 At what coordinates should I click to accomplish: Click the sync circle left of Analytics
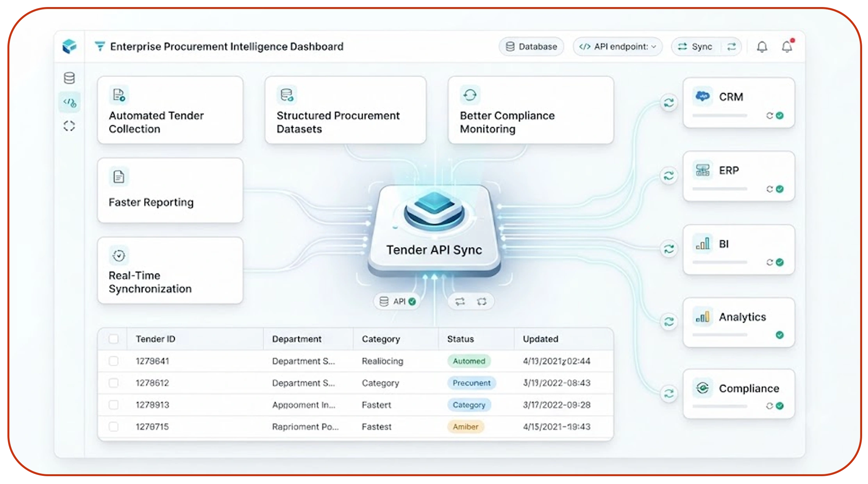click(x=669, y=322)
